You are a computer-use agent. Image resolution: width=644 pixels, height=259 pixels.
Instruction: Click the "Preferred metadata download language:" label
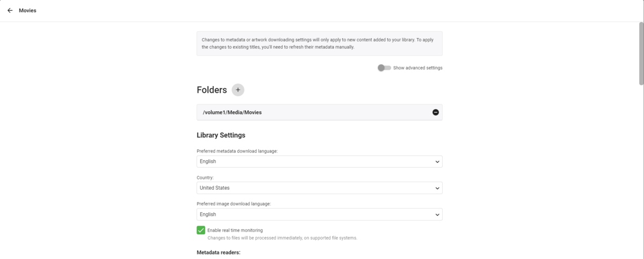[237, 151]
